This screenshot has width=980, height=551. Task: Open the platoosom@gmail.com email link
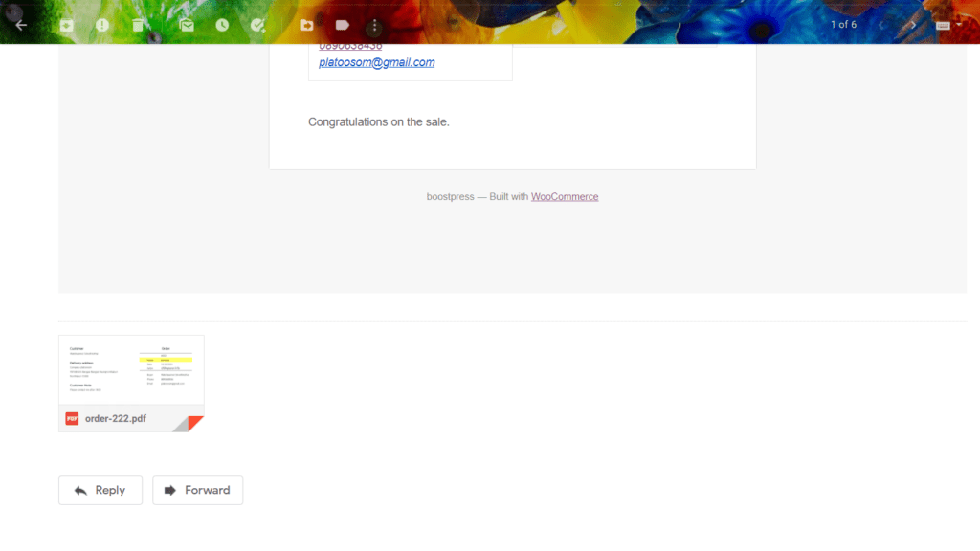(377, 62)
